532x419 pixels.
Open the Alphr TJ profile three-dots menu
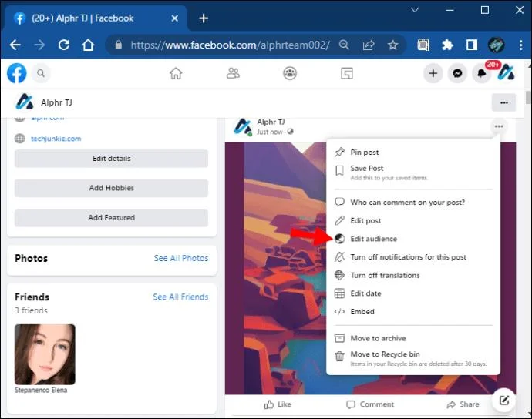(503, 102)
